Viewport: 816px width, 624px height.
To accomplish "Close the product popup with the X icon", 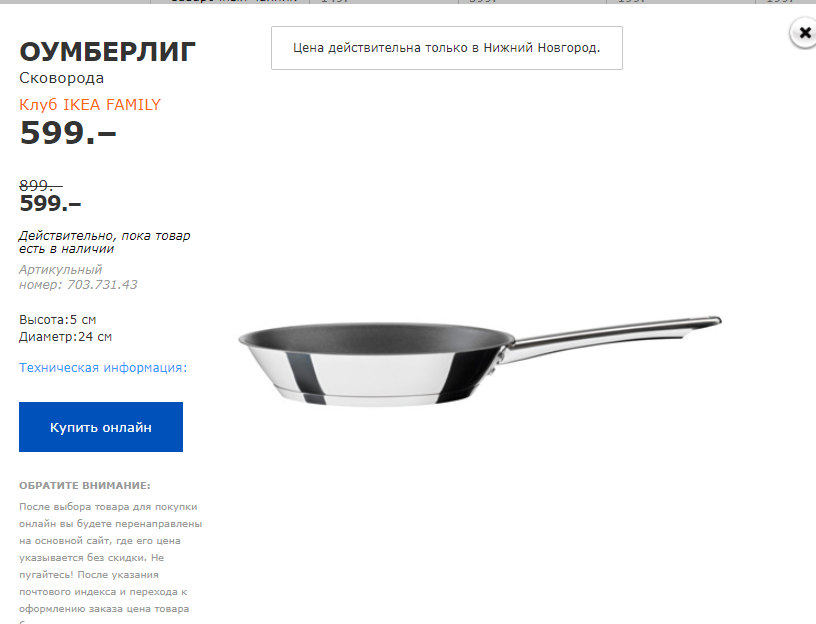I will click(x=804, y=33).
